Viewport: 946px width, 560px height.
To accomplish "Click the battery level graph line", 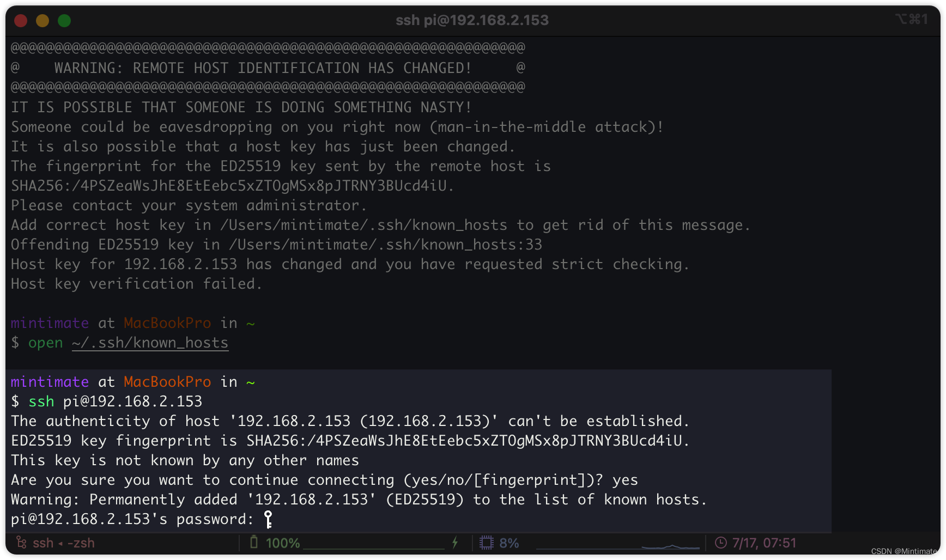I will pyautogui.click(x=374, y=546).
